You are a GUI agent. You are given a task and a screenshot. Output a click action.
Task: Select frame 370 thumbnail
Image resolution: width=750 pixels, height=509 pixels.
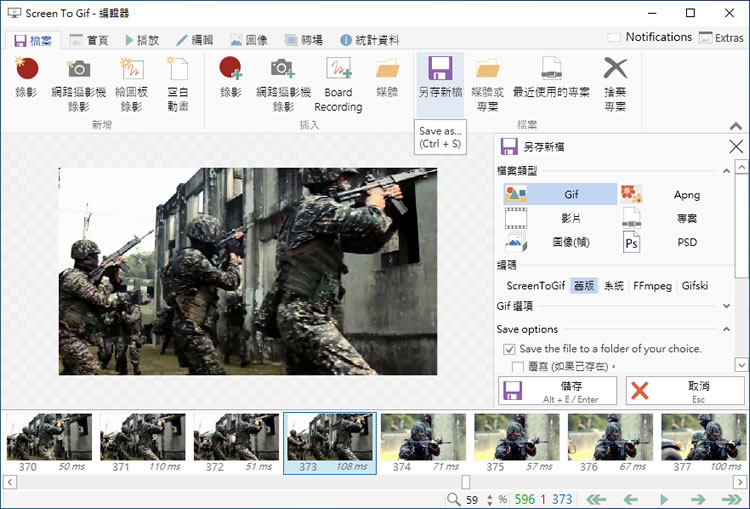click(x=49, y=443)
